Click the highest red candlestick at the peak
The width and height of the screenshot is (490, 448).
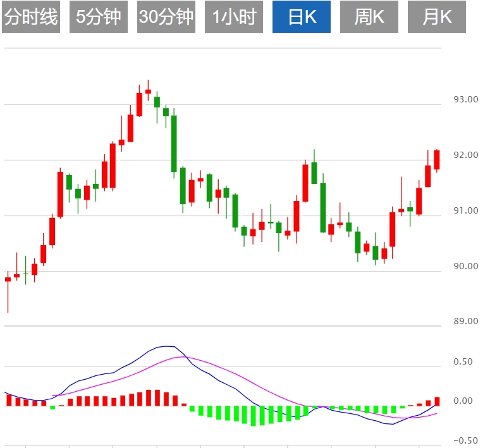pyautogui.click(x=148, y=91)
